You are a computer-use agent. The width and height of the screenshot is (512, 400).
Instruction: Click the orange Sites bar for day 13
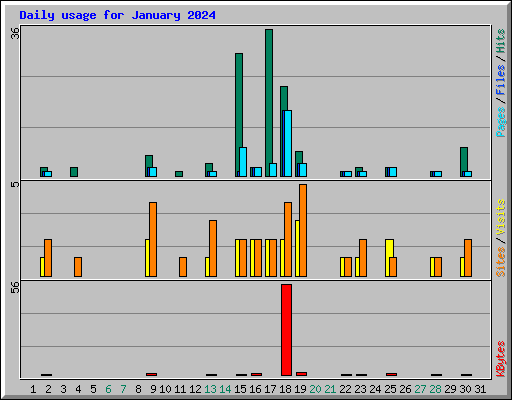click(x=213, y=248)
